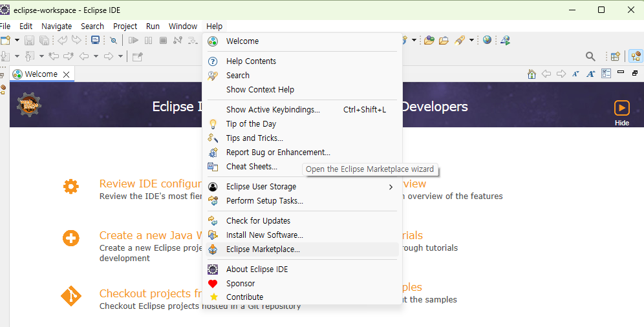Click the Suspend pause icon

[x=148, y=40]
